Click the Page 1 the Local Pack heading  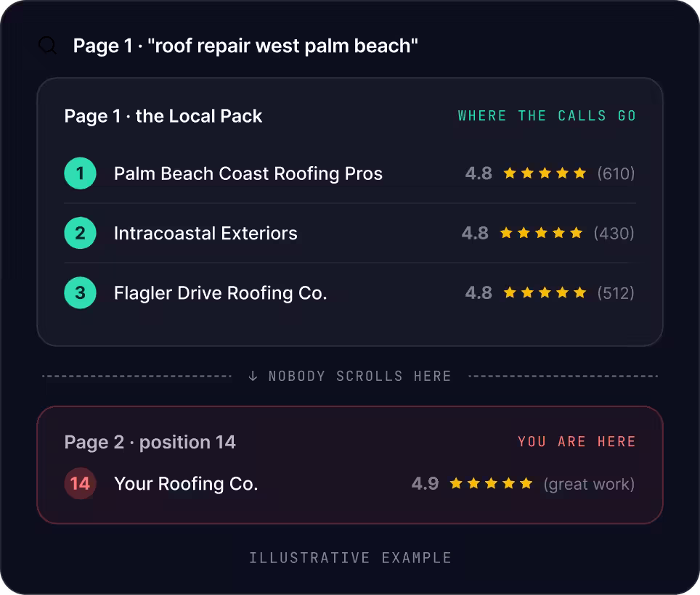tap(163, 116)
